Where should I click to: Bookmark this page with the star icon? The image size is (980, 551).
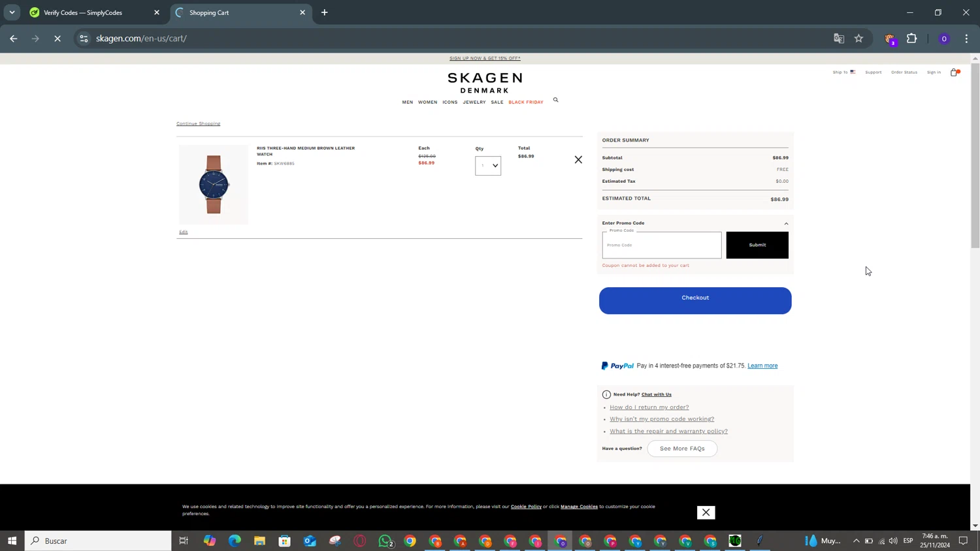[858, 39]
